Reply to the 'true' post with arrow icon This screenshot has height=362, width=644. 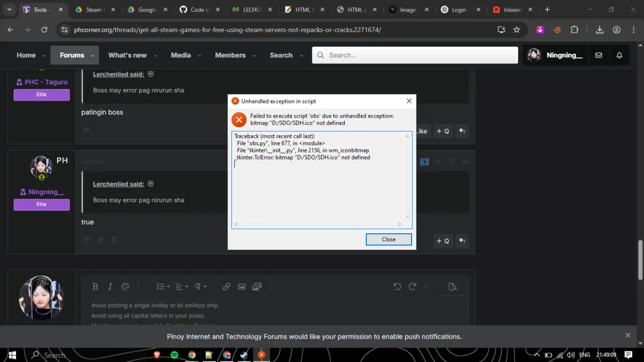(462, 241)
